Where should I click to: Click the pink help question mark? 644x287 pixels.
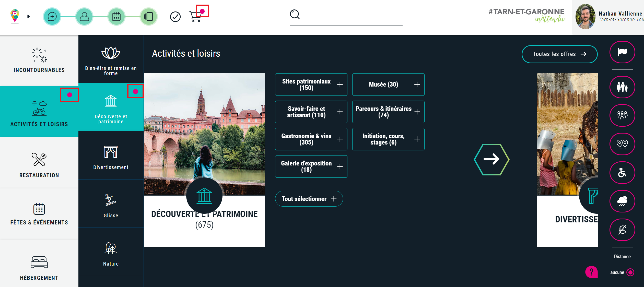pos(591,272)
